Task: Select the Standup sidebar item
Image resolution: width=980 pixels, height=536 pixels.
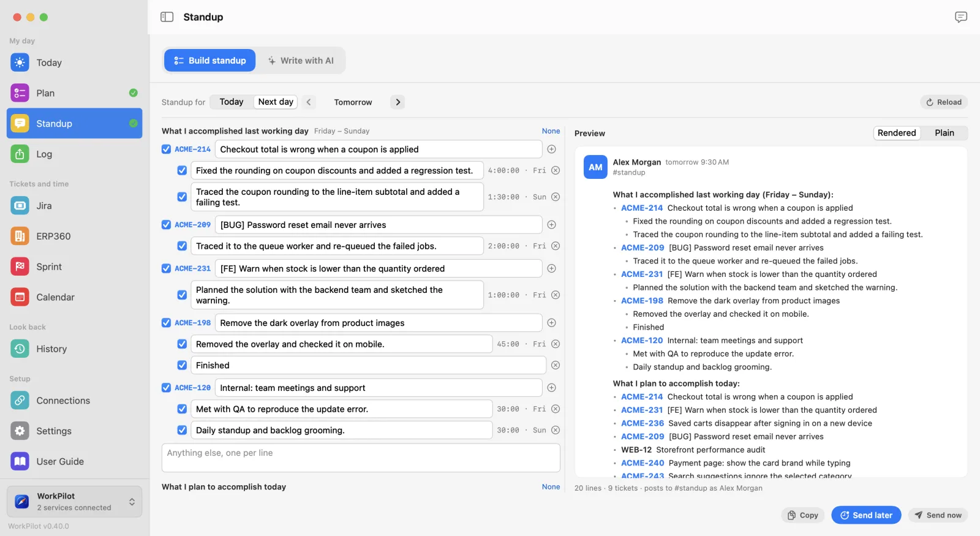Action: [74, 124]
